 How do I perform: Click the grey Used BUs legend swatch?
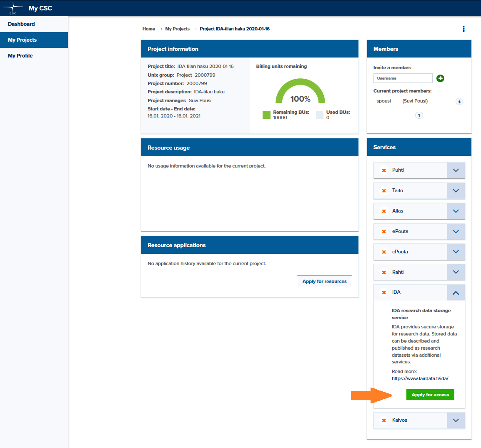320,115
